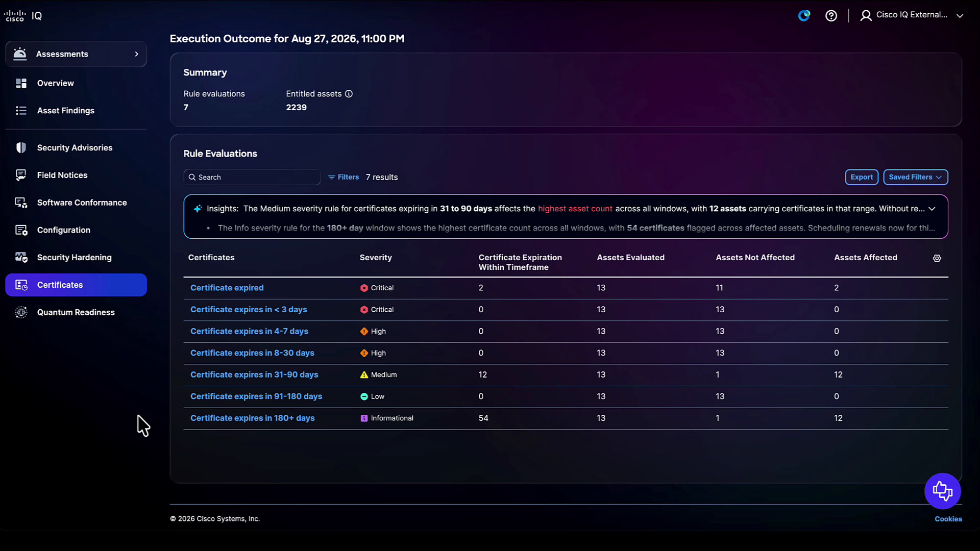Click the Cookies link
This screenshot has width=980, height=551.
coord(948,519)
